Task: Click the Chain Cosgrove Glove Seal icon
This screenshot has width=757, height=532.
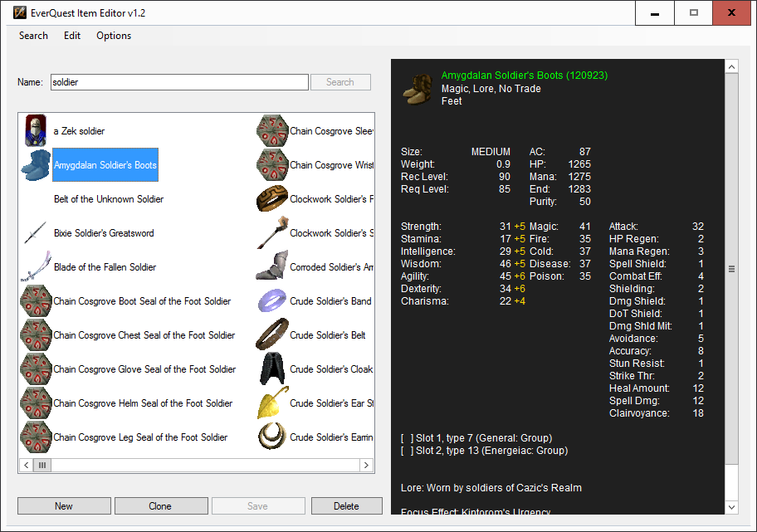Action: (x=36, y=369)
